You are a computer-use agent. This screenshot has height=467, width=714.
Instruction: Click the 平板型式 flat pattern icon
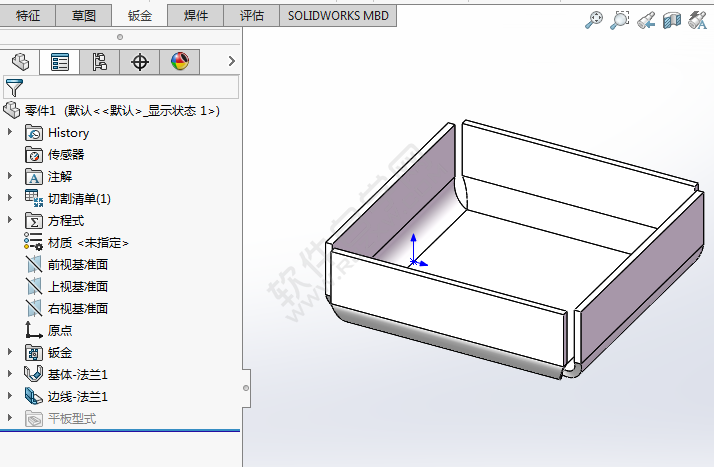(x=34, y=418)
